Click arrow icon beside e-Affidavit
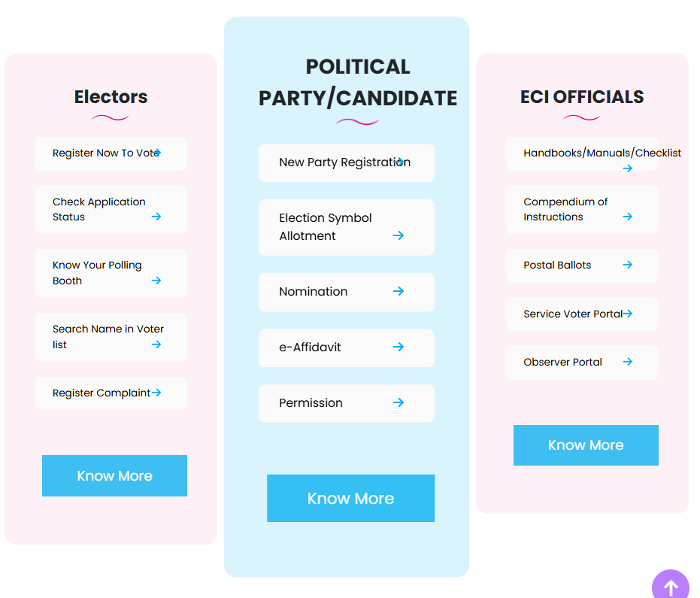This screenshot has height=598, width=700. [x=398, y=347]
